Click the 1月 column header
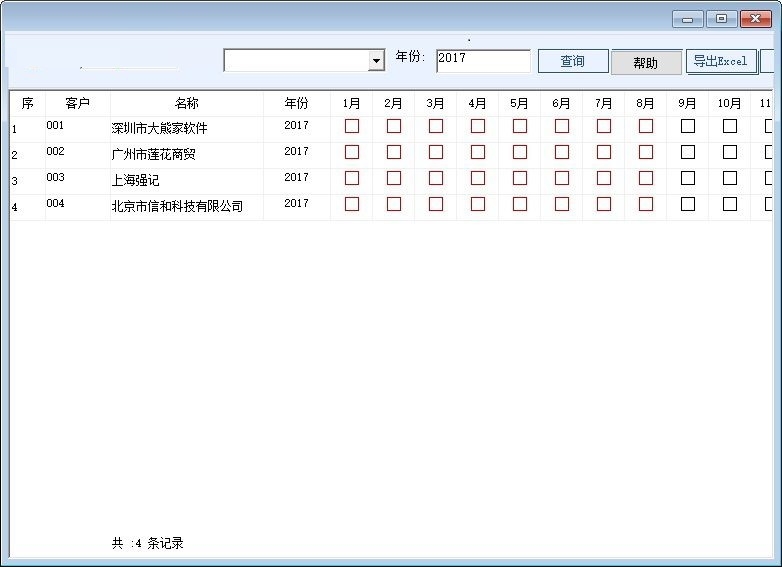The image size is (782, 567). click(352, 104)
